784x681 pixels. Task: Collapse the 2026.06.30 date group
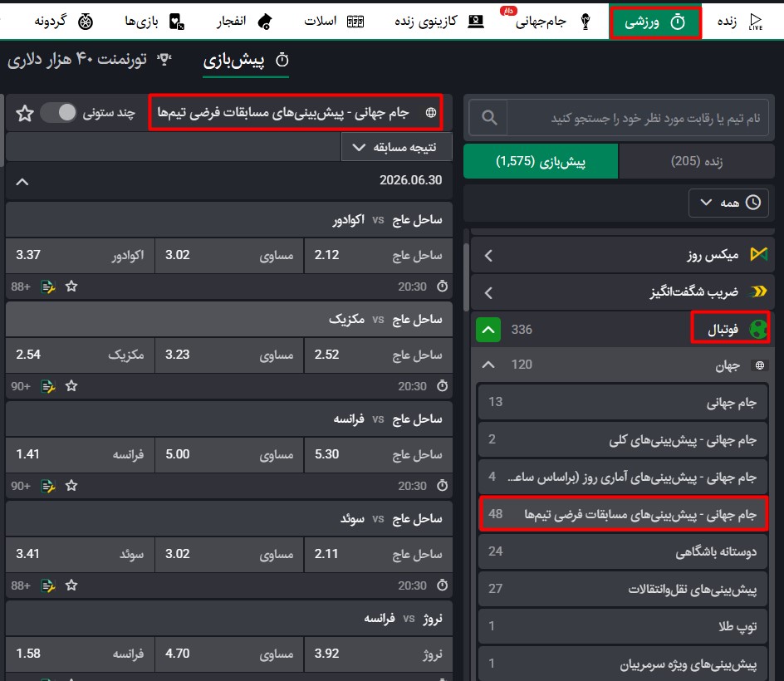[22, 182]
